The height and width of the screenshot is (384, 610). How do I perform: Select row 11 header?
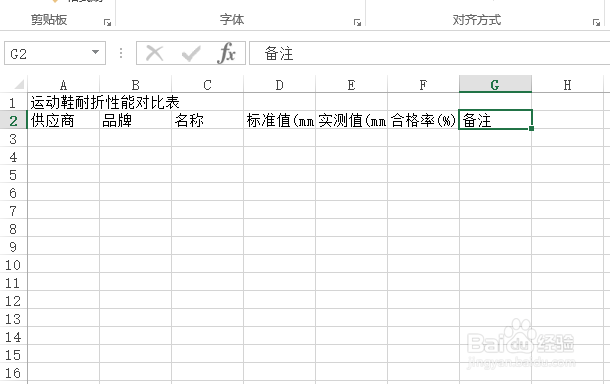pyautogui.click(x=13, y=282)
